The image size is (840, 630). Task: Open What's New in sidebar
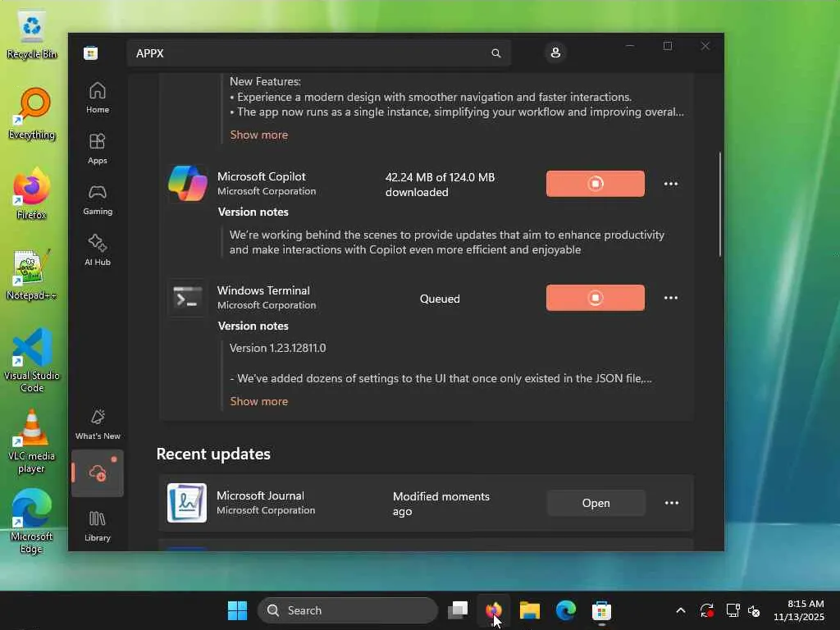[98, 424]
